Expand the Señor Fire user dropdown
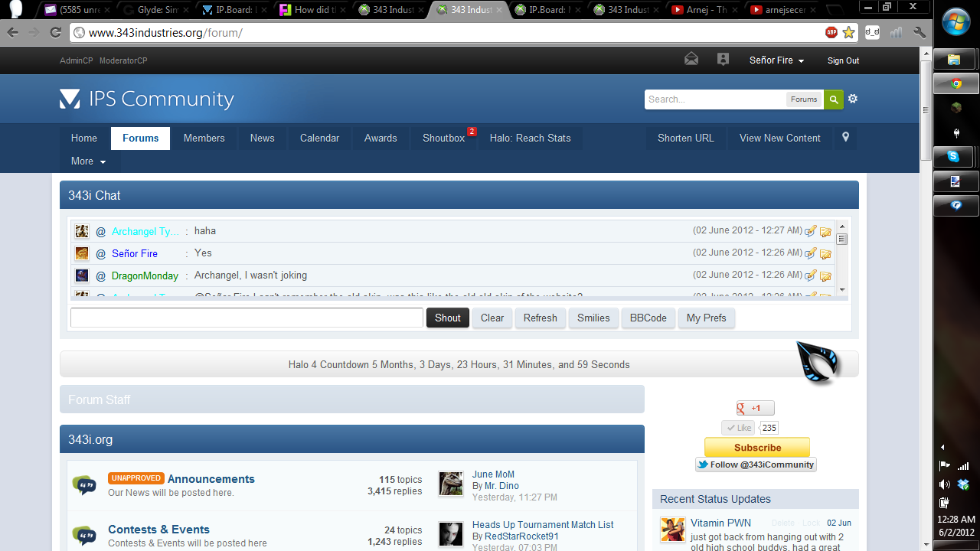 tap(776, 60)
